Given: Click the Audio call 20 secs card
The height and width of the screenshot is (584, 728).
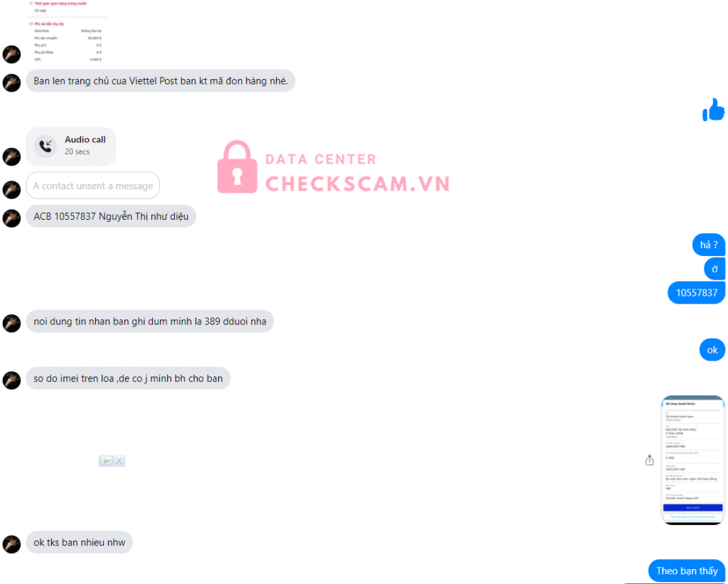Looking at the screenshot, I should 70,146.
